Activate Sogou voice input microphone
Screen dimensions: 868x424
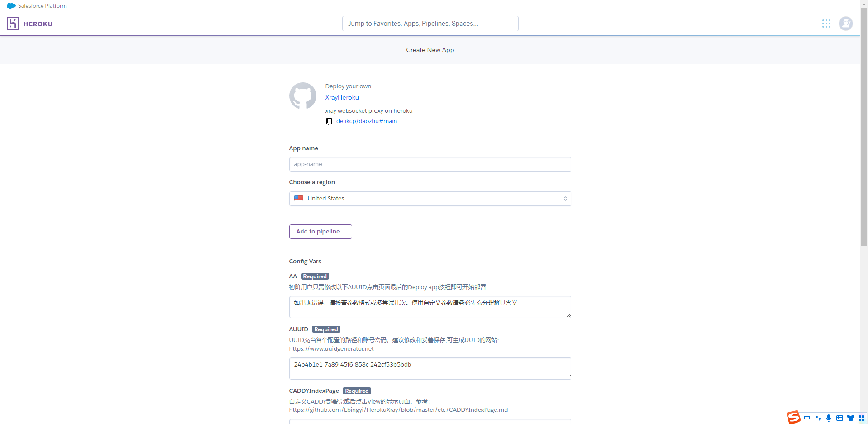pos(828,418)
